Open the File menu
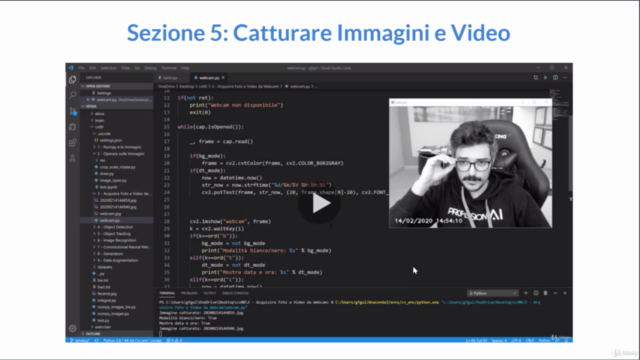The height and width of the screenshot is (360, 640). 81,68
